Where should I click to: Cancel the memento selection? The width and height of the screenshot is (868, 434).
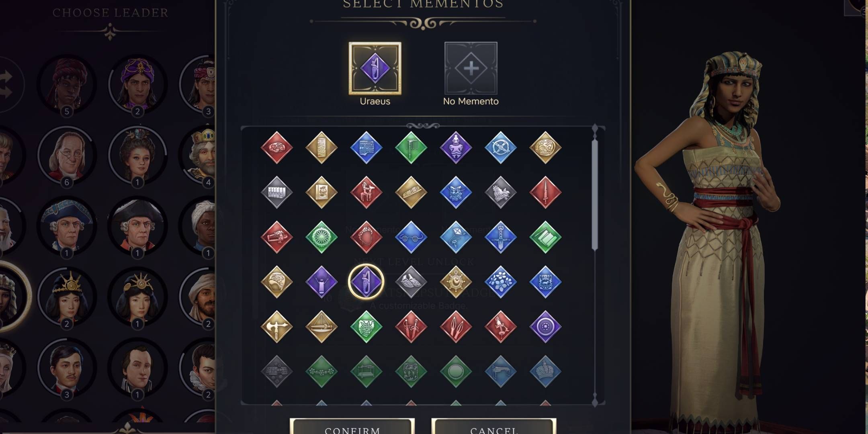click(x=493, y=427)
